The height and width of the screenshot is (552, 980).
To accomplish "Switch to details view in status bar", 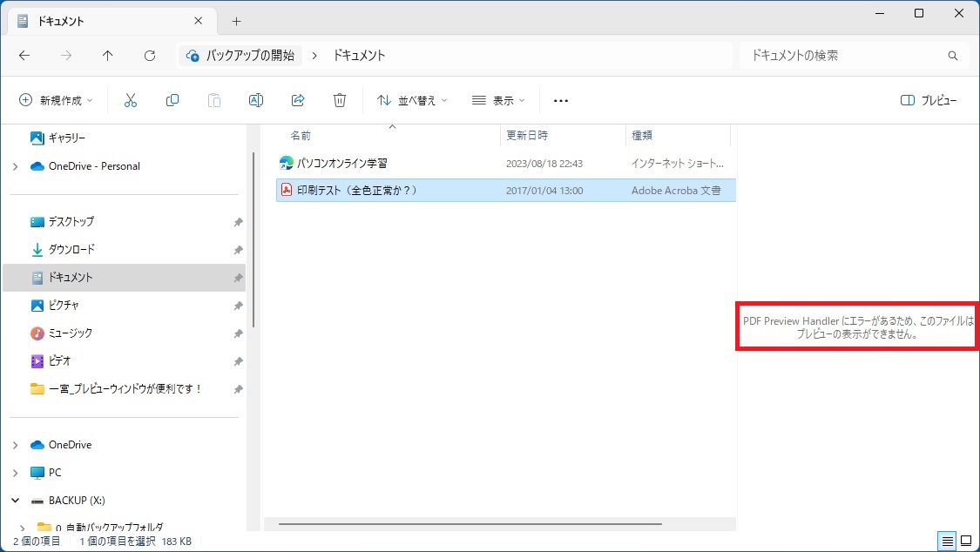I will tap(947, 542).
